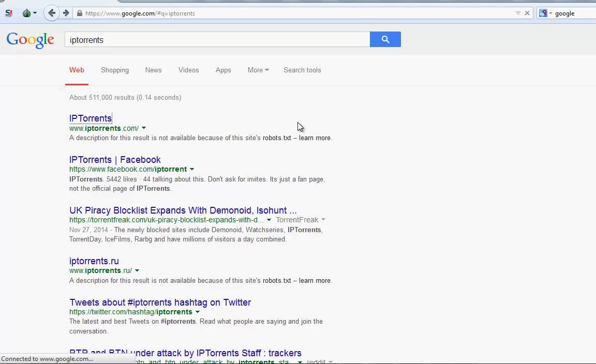Click the blue search magnifier button
The width and height of the screenshot is (596, 364).
(385, 39)
